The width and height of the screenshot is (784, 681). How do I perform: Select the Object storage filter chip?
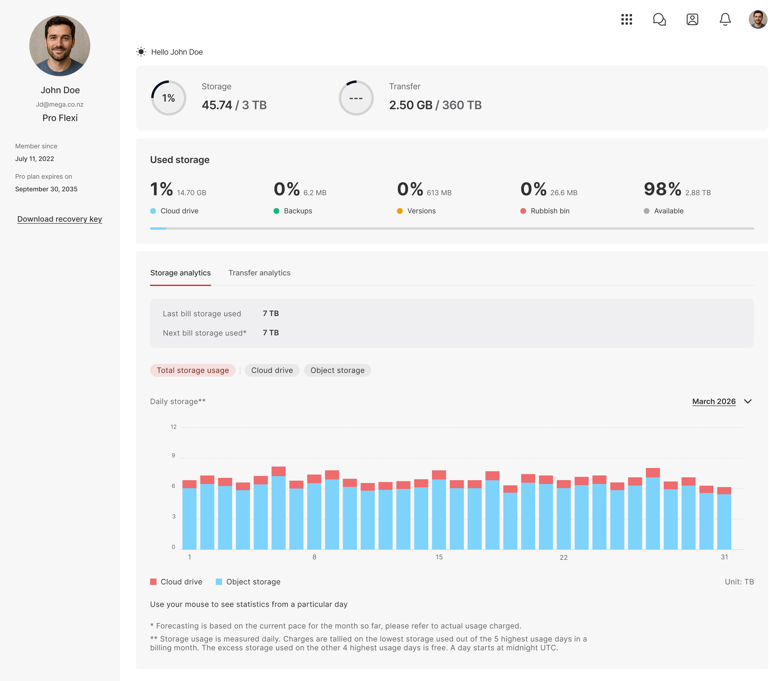[337, 370]
